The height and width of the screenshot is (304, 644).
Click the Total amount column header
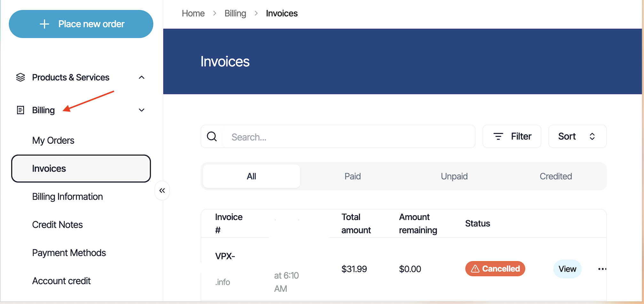pos(356,223)
